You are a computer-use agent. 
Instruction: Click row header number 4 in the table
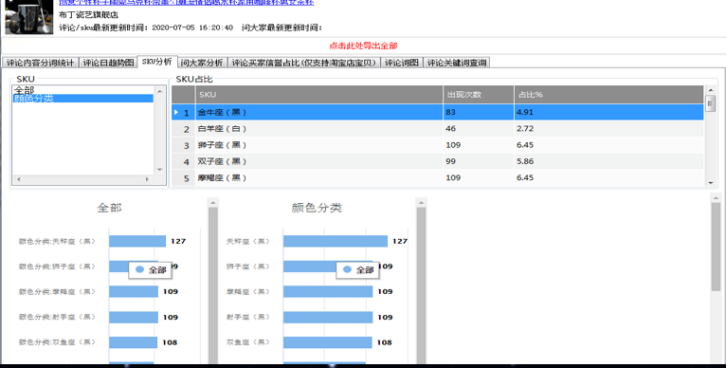[x=184, y=162]
